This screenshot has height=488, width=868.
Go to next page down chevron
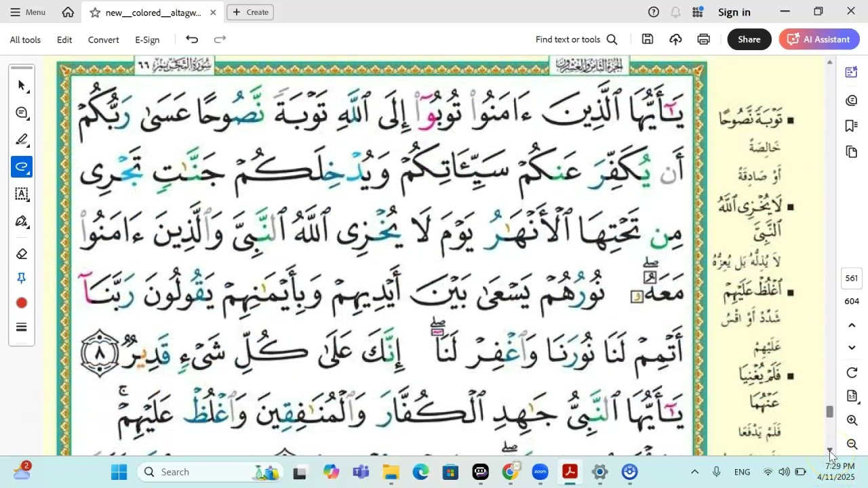click(852, 348)
